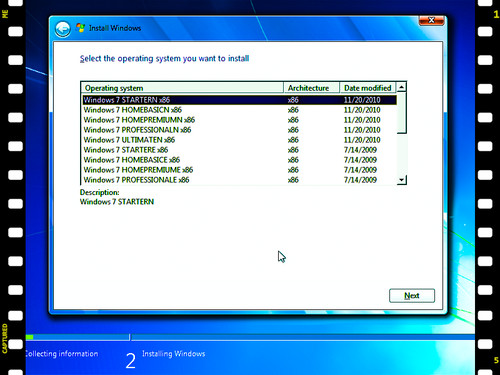Select Windows 7 PROFESSIONALN x86 row
The height and width of the screenshot is (375, 500).
tap(239, 130)
